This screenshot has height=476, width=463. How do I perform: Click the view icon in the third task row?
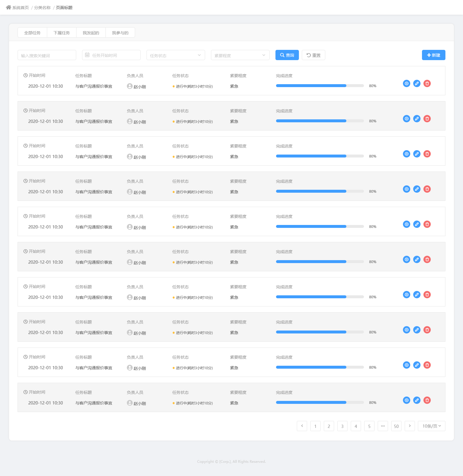(406, 154)
